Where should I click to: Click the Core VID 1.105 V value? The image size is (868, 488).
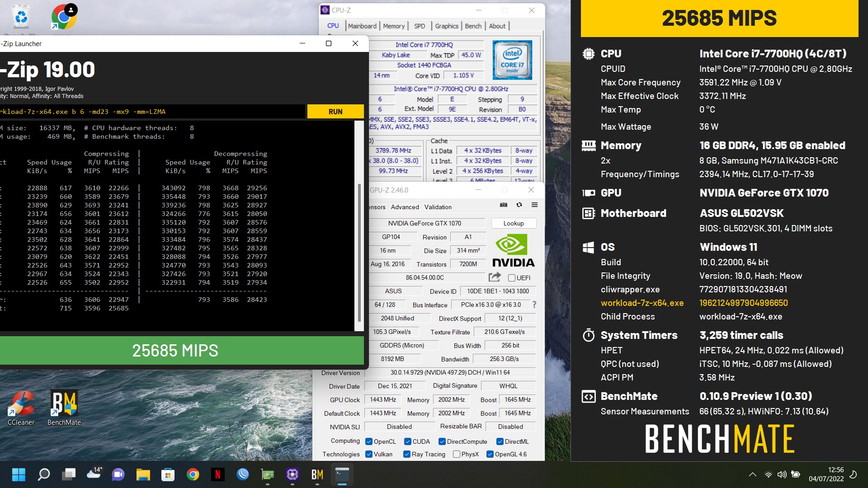point(463,75)
